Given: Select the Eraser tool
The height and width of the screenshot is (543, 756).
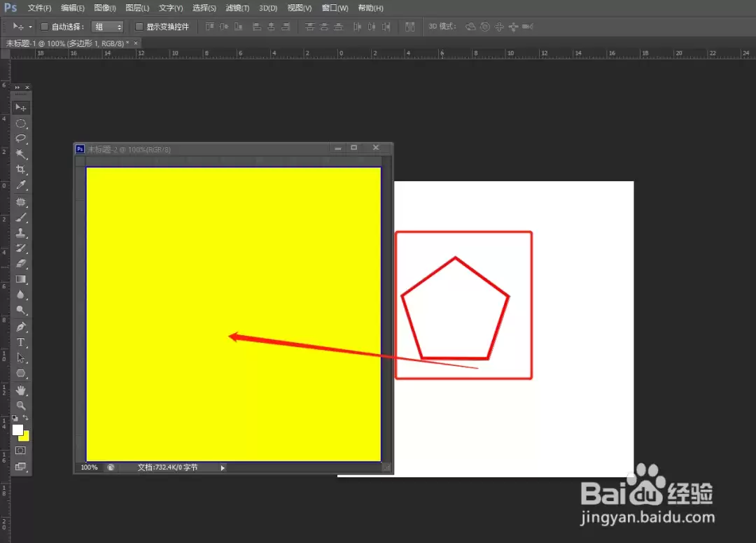Looking at the screenshot, I should pyautogui.click(x=21, y=264).
